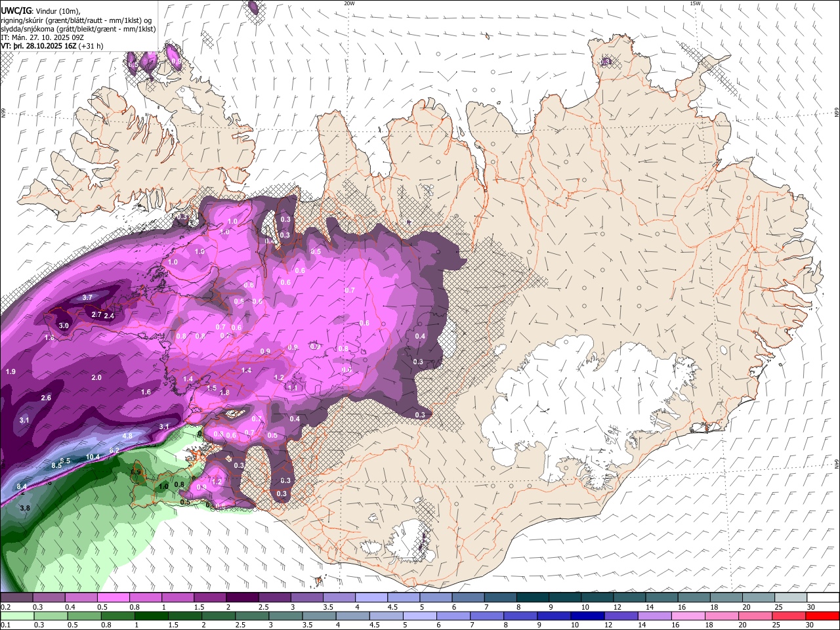The height and width of the screenshot is (630, 840).
Task: Click the 1.6 value label on the map
Action: tap(146, 392)
